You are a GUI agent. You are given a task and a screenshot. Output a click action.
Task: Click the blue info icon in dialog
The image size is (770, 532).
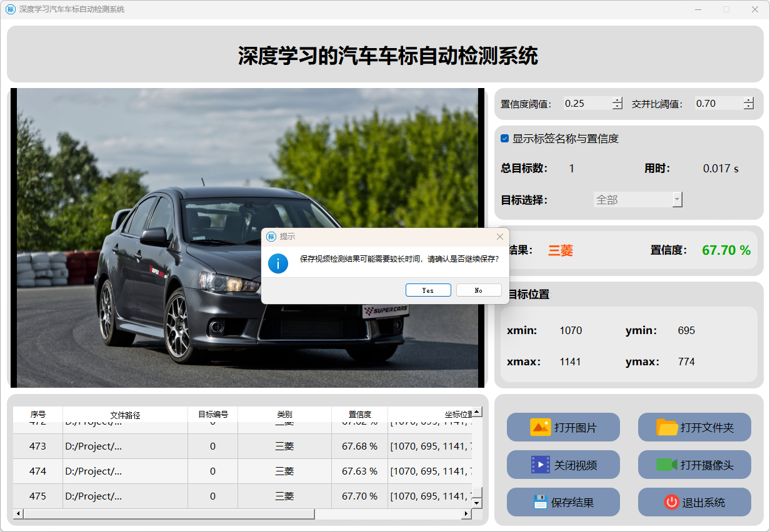click(x=278, y=263)
